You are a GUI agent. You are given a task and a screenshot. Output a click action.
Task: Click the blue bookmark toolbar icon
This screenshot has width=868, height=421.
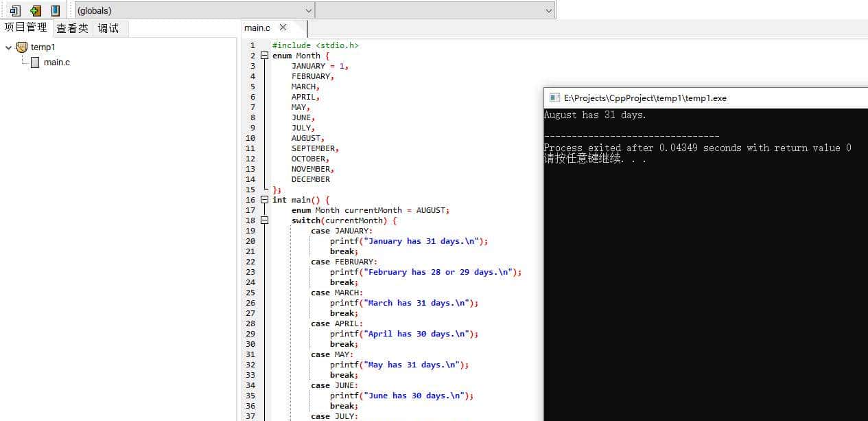(56, 10)
